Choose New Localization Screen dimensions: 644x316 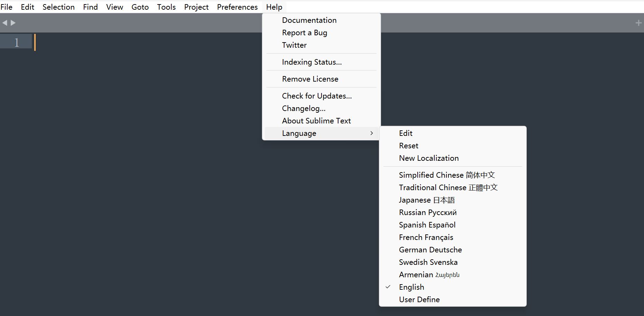click(453, 158)
